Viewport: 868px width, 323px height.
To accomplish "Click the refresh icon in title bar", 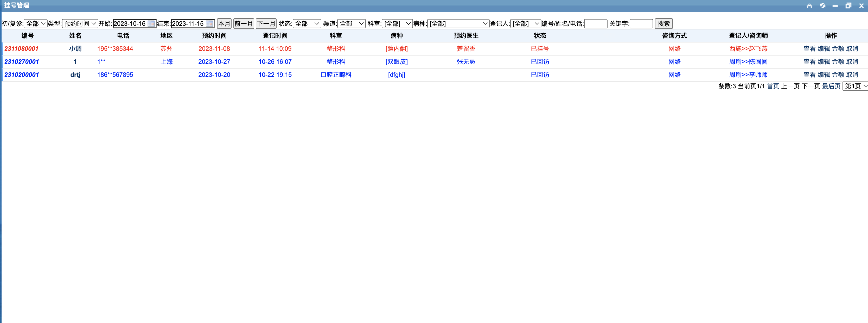I will point(822,6).
